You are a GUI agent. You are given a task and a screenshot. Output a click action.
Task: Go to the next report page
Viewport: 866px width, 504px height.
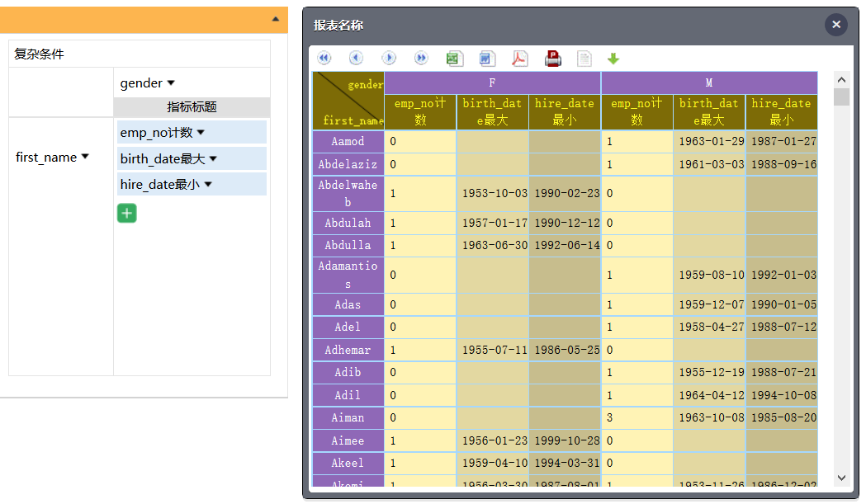click(389, 59)
